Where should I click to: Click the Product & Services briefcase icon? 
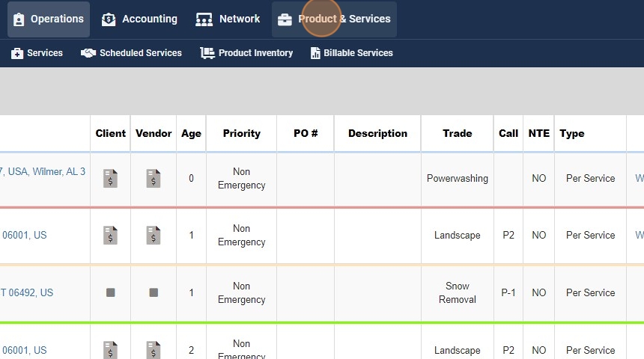pyautogui.click(x=285, y=19)
